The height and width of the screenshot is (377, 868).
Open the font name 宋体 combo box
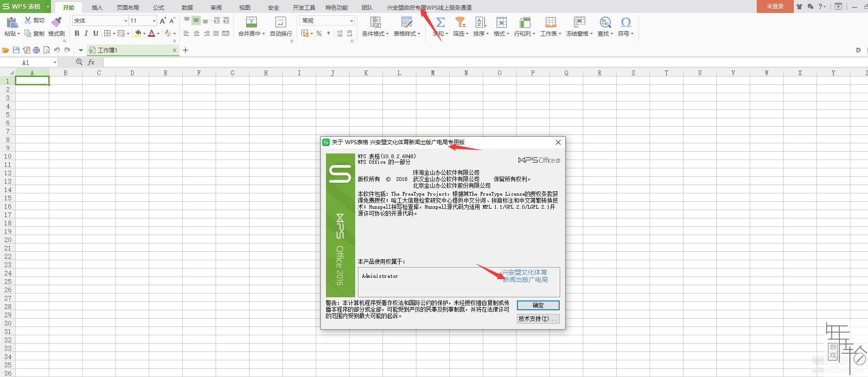(x=100, y=20)
